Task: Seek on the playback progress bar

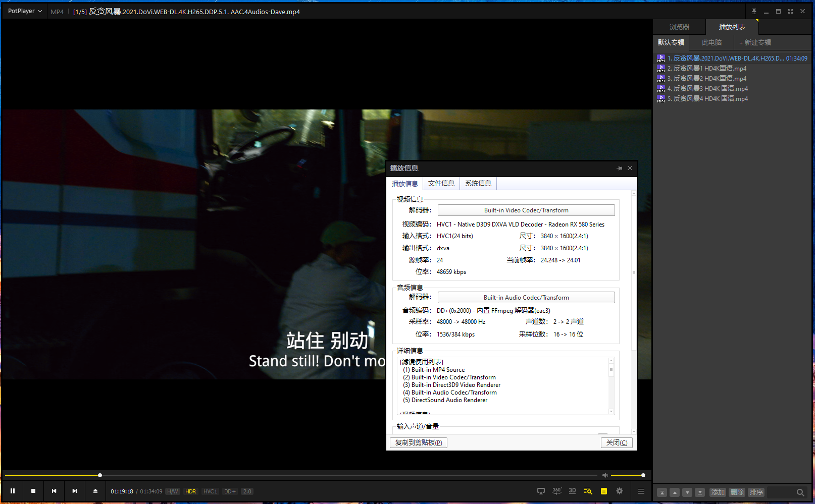Action: 301,475
